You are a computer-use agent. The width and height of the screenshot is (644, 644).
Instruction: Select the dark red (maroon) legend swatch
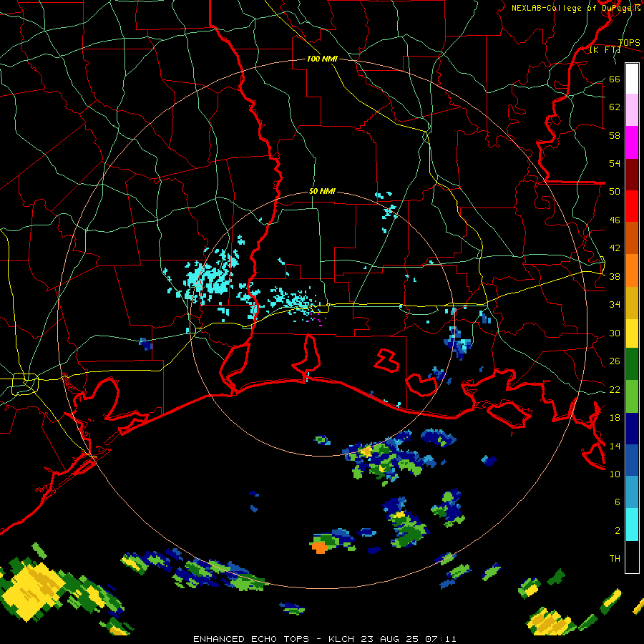pos(632,174)
